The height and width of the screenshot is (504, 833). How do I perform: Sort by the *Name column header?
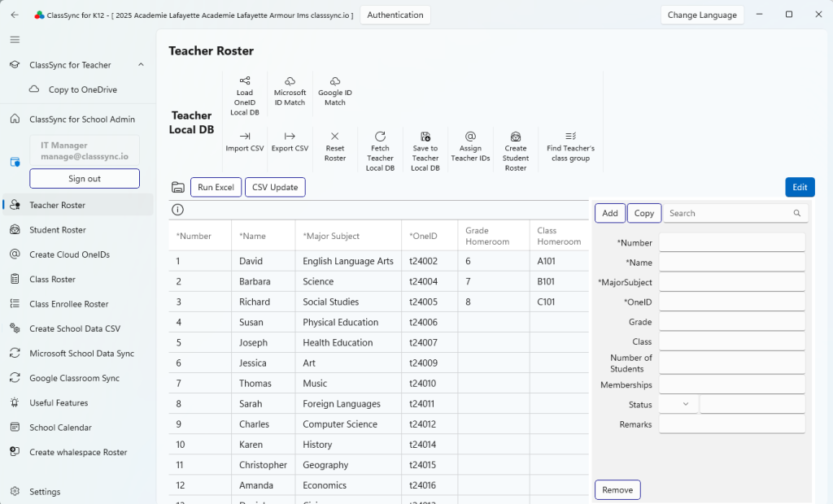coord(264,236)
